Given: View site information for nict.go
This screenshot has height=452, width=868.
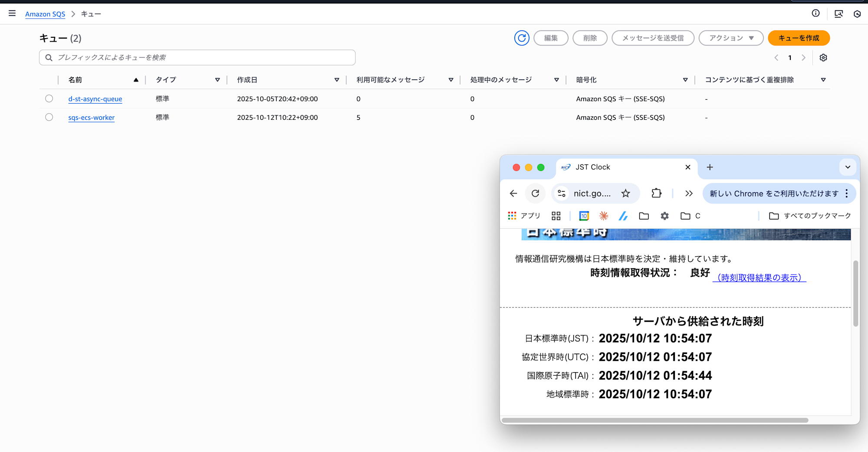Looking at the screenshot, I should [562, 193].
